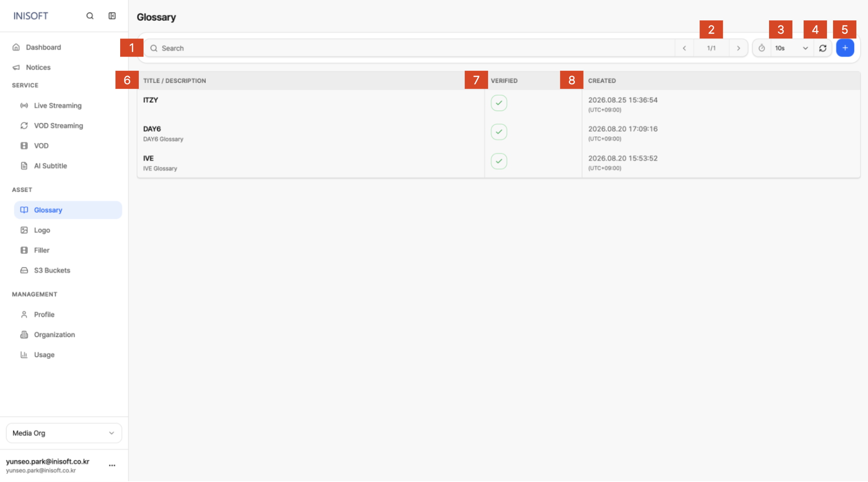Navigate to AI Subtitle menu item

point(51,166)
